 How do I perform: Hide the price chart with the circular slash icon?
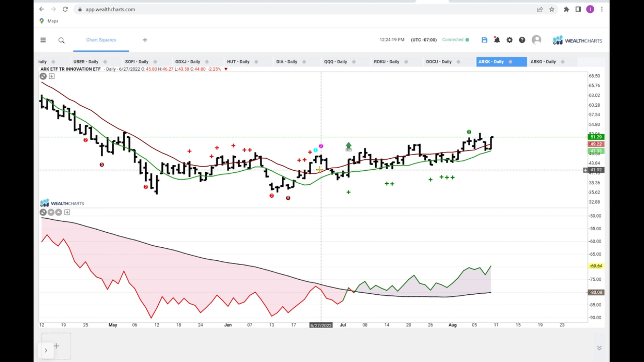coord(43,76)
